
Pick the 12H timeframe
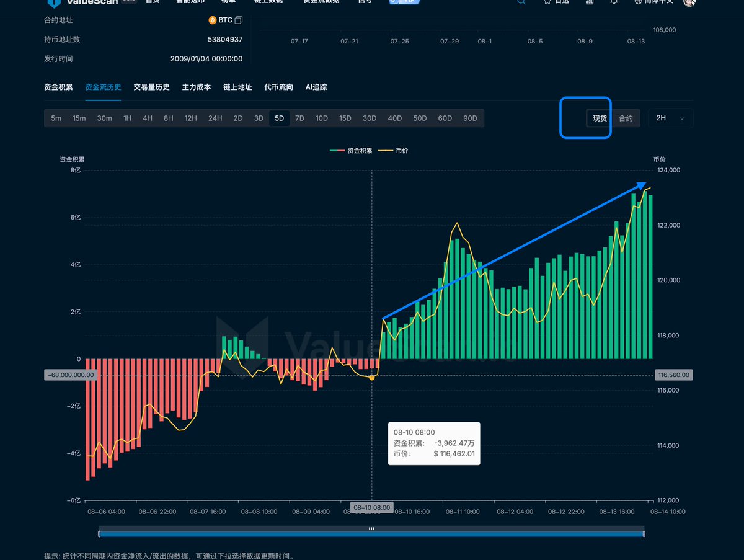click(190, 118)
